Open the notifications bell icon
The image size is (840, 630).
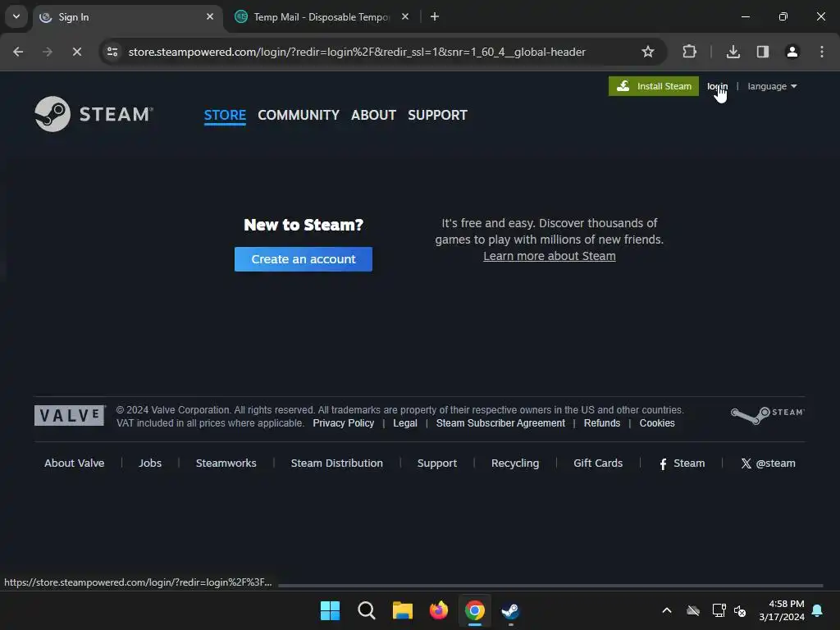[817, 610]
